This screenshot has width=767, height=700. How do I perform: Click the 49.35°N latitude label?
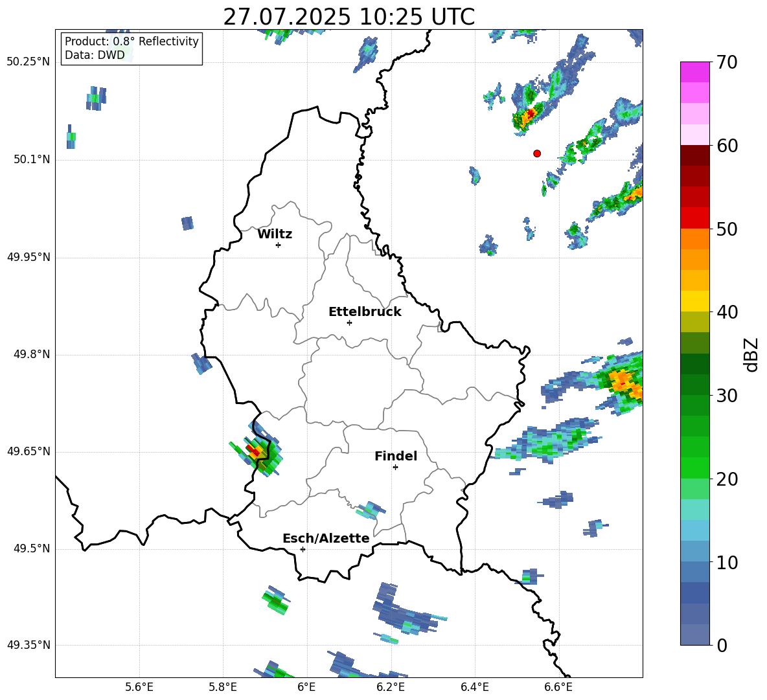tap(28, 645)
